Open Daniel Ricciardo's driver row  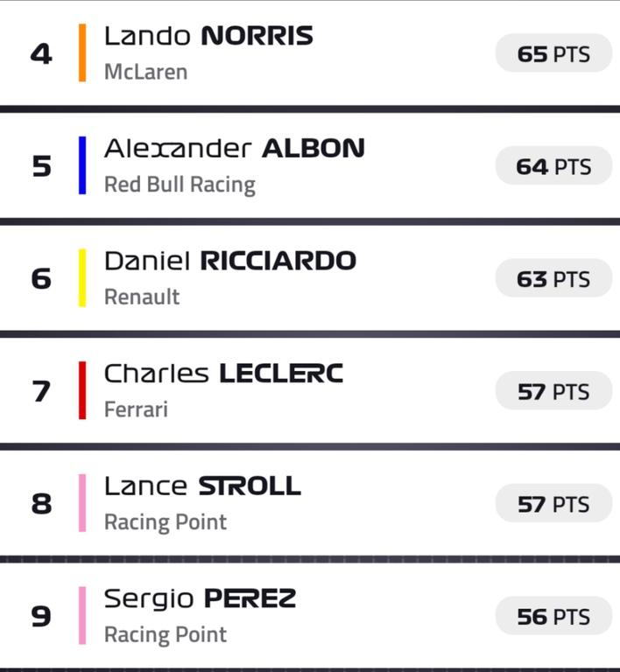point(229,261)
